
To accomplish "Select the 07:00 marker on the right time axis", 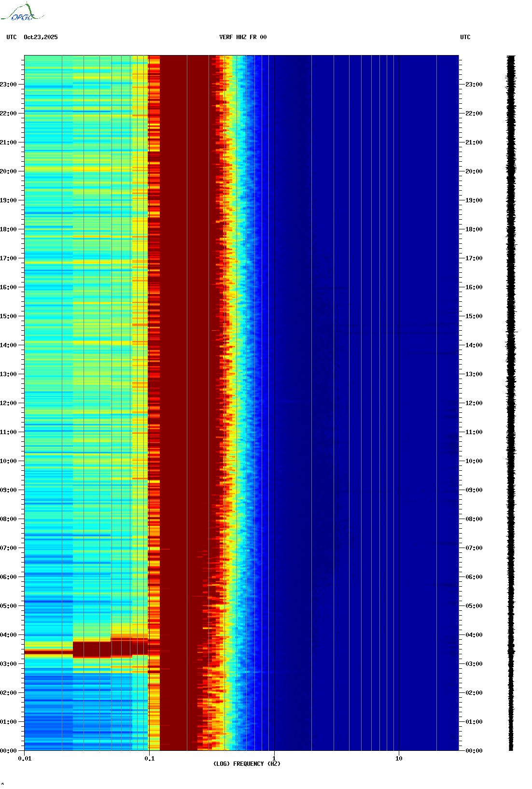I will tap(474, 548).
